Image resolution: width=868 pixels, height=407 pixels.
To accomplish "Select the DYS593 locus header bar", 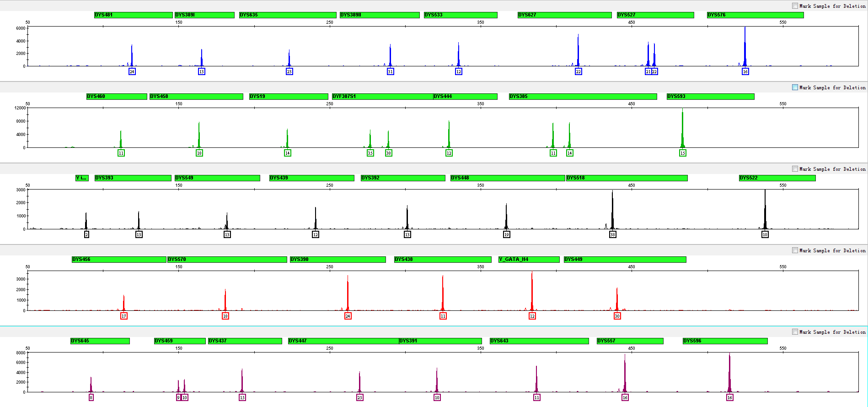I will pyautogui.click(x=710, y=97).
